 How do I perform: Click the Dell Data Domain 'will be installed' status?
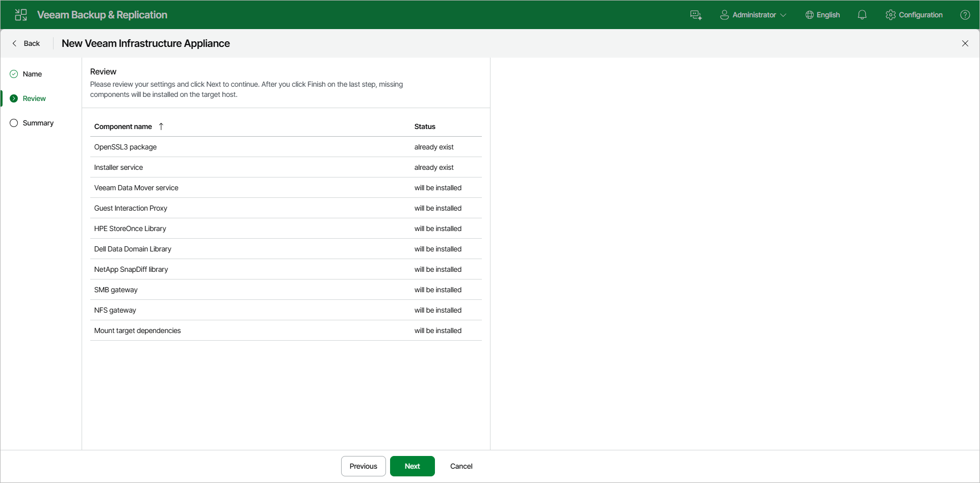click(438, 249)
